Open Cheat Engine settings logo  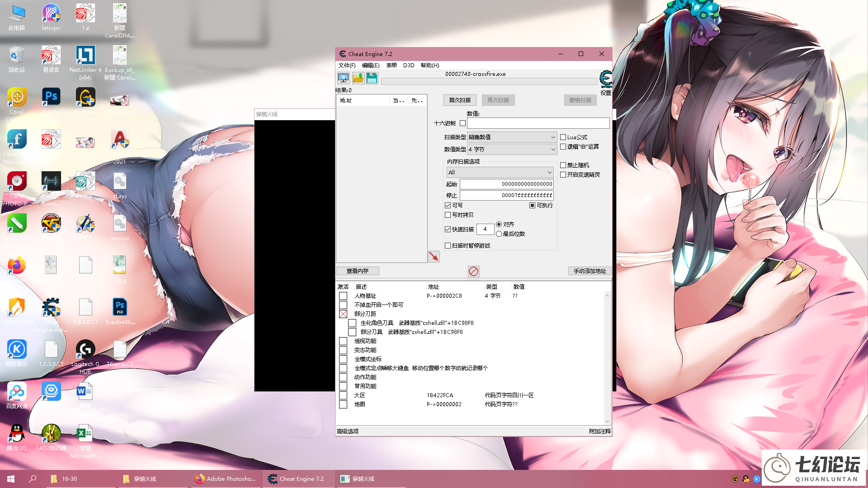tap(605, 80)
